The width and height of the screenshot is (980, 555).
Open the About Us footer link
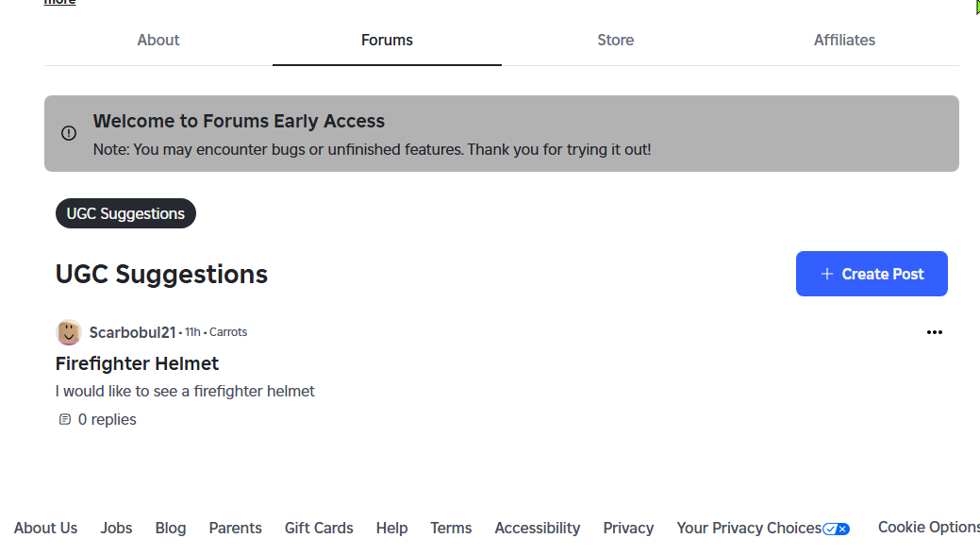coord(46,529)
